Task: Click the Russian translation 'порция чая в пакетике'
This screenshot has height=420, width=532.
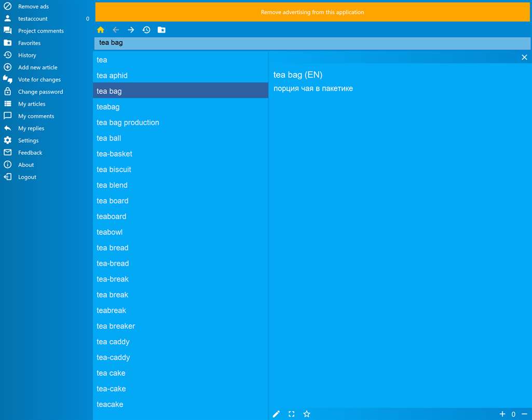Action: click(313, 89)
